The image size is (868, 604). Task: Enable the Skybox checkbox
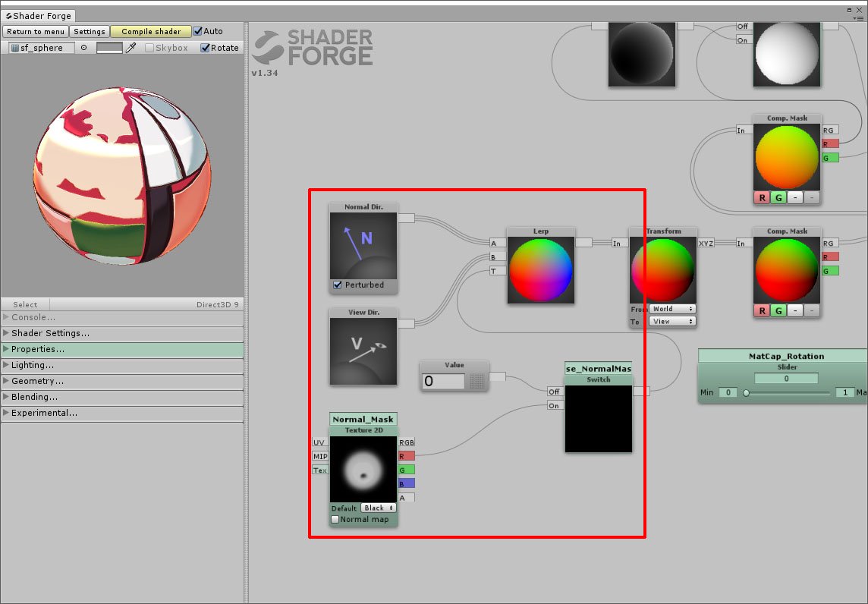(x=149, y=48)
